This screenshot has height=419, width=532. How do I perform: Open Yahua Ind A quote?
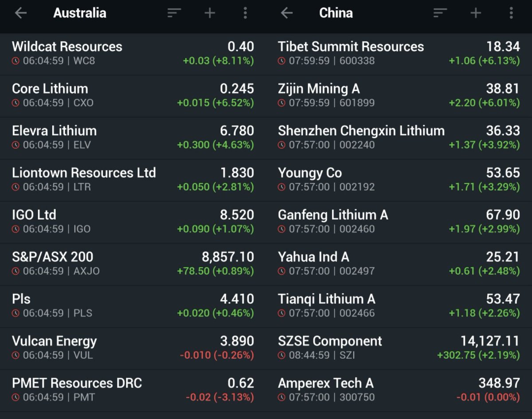click(399, 264)
